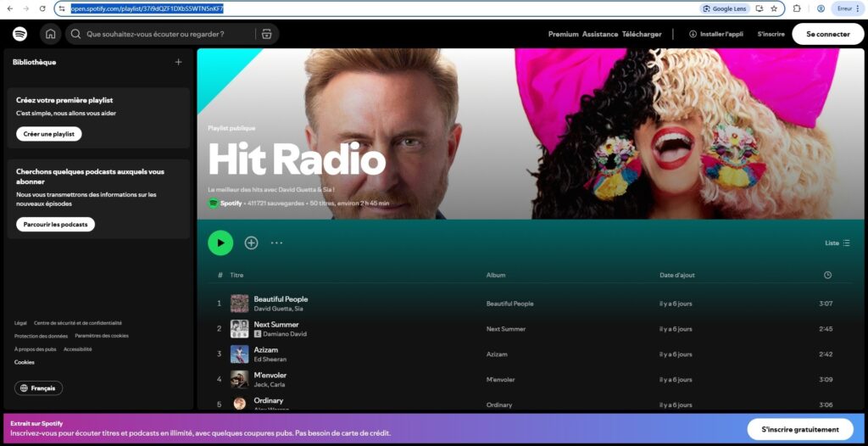Open Accessibilité footer link

[78, 349]
